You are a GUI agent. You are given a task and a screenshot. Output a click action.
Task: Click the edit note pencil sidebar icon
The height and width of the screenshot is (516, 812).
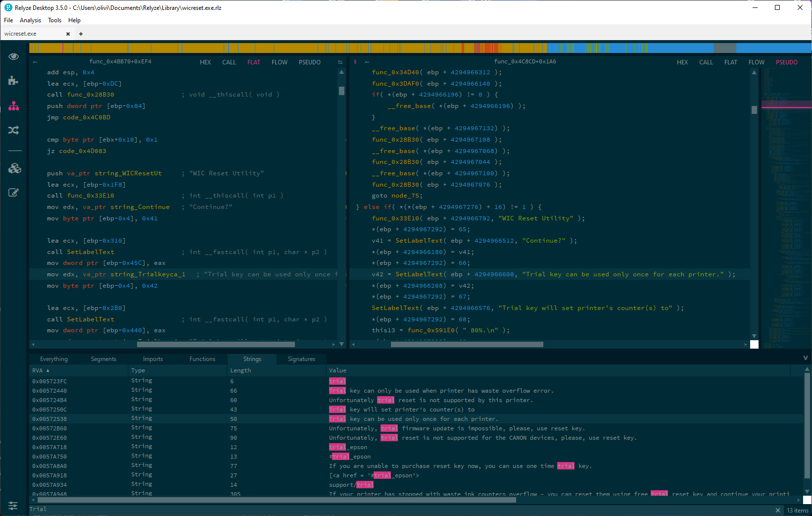pyautogui.click(x=14, y=193)
